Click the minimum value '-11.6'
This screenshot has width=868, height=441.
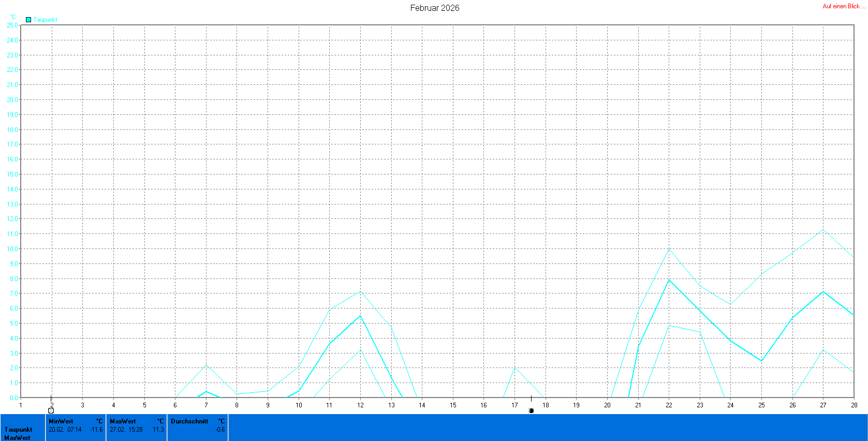click(x=96, y=430)
